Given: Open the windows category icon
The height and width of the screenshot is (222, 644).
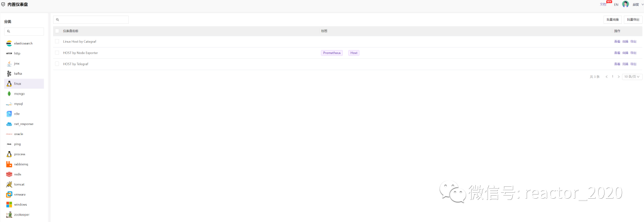Looking at the screenshot, I should coord(9,204).
